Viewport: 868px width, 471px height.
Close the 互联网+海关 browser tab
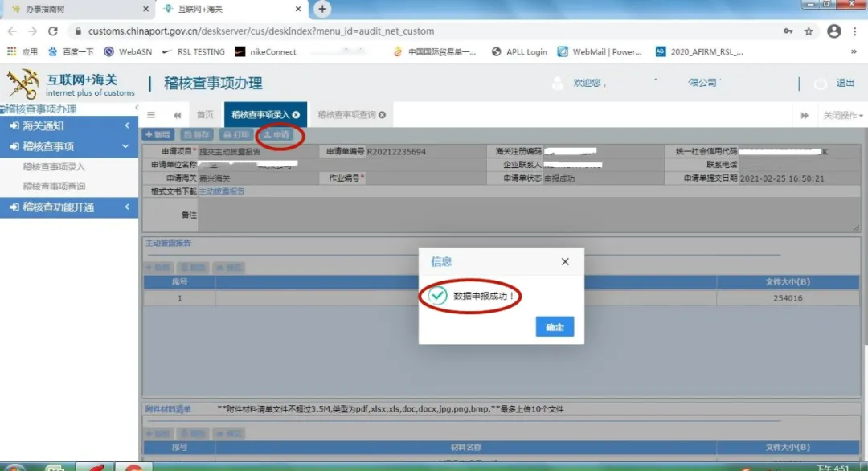click(x=298, y=9)
